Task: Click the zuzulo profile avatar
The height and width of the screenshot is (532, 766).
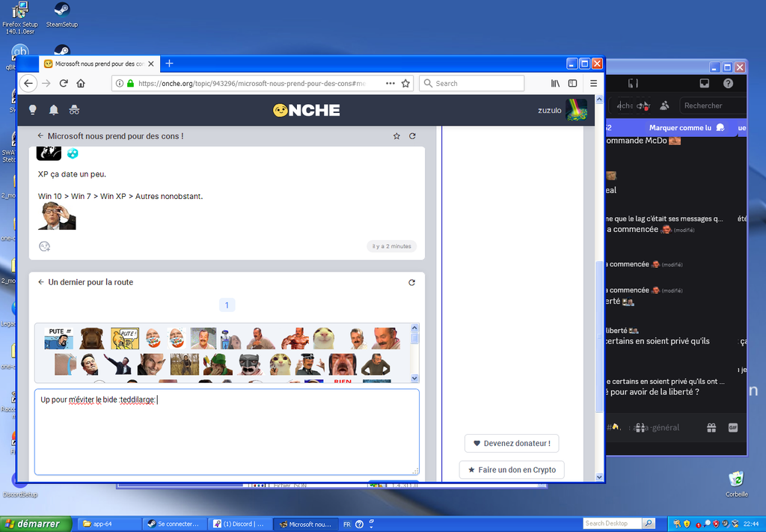Action: (577, 110)
